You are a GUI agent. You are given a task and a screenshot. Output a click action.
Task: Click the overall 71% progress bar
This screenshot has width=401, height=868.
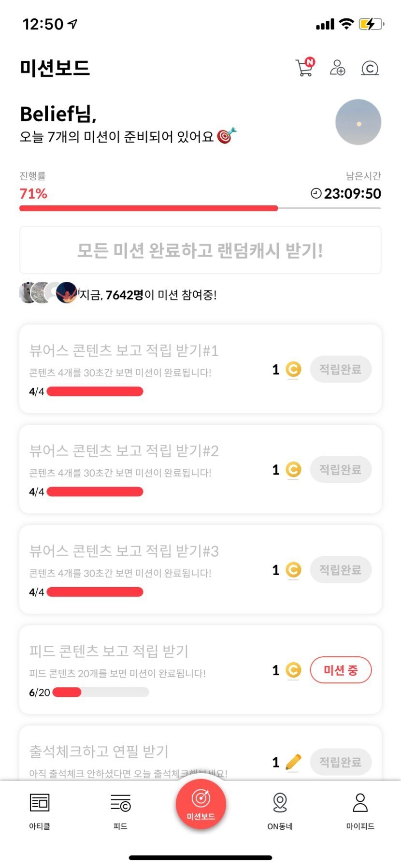pos(200,208)
